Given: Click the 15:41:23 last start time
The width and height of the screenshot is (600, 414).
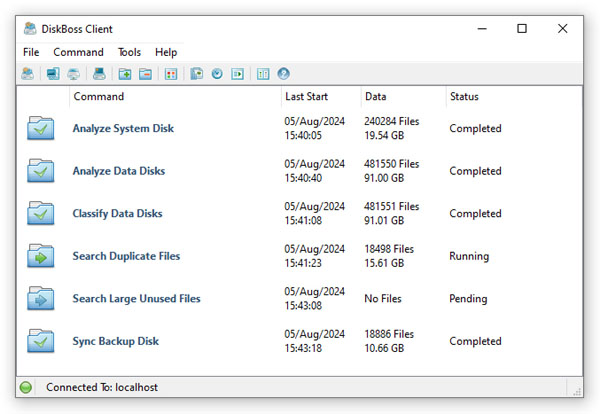Looking at the screenshot, I should click(303, 263).
